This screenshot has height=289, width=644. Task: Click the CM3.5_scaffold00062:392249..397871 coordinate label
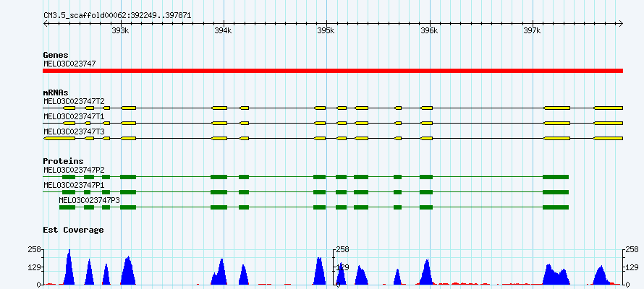pos(117,16)
